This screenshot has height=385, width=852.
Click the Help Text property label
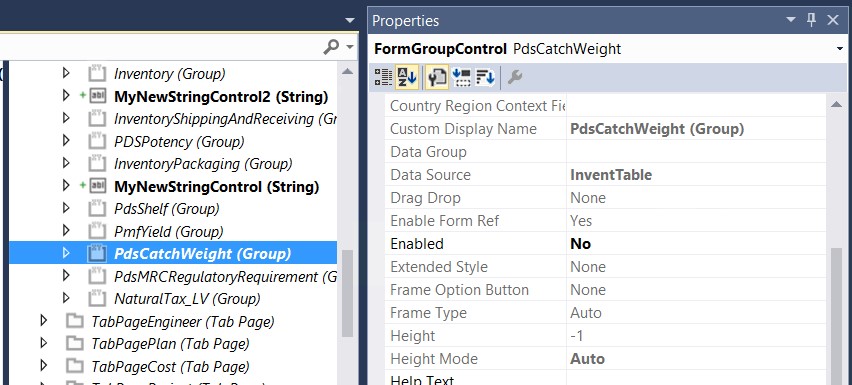(x=422, y=380)
